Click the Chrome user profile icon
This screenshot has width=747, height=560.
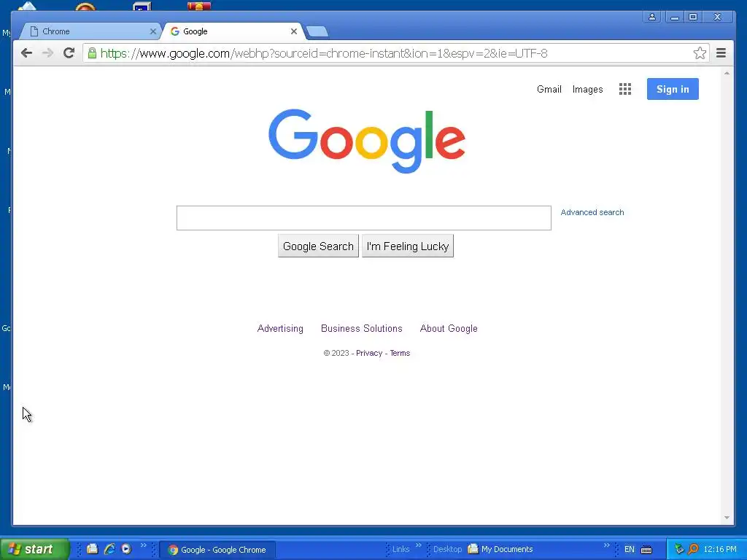click(651, 17)
